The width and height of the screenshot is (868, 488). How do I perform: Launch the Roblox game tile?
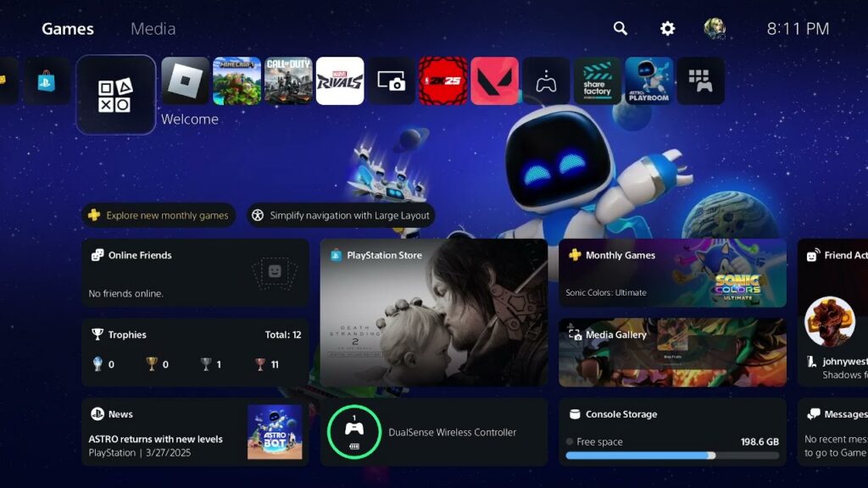pos(186,80)
